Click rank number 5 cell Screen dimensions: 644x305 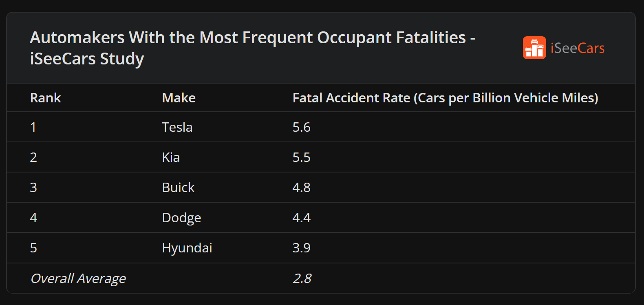(x=33, y=248)
